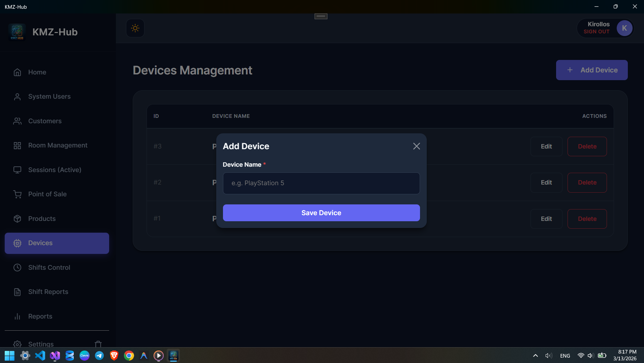
Task: Open Room Management from sidebar
Action: click(58, 145)
